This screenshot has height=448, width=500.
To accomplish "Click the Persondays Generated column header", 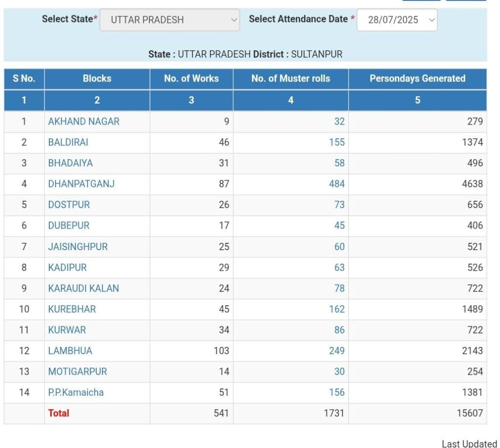I will (x=417, y=79).
